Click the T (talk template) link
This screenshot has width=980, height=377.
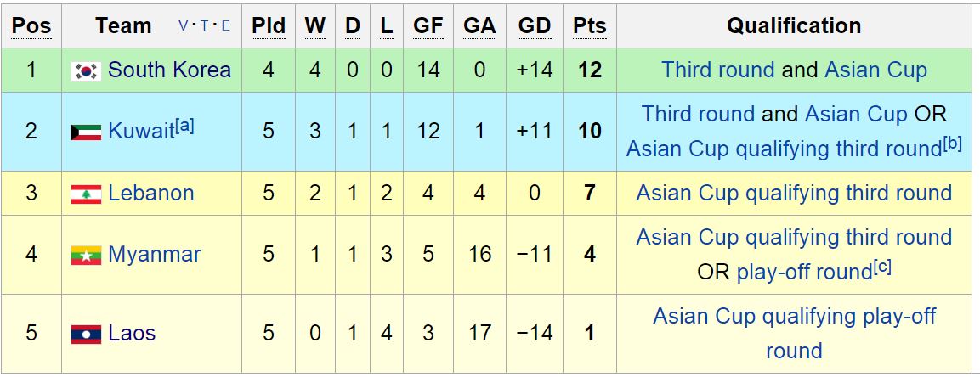[205, 26]
